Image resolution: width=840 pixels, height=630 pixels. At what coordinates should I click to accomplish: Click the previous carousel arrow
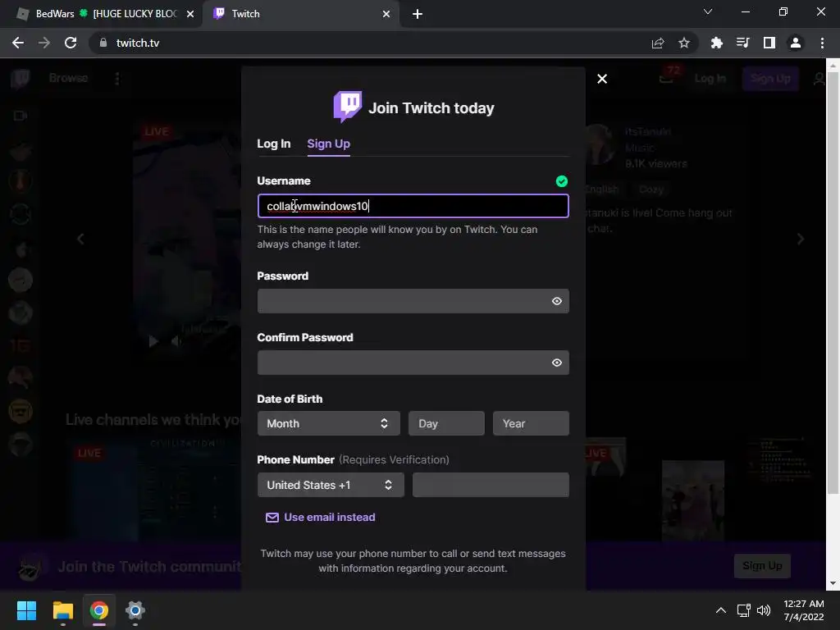pos(81,239)
